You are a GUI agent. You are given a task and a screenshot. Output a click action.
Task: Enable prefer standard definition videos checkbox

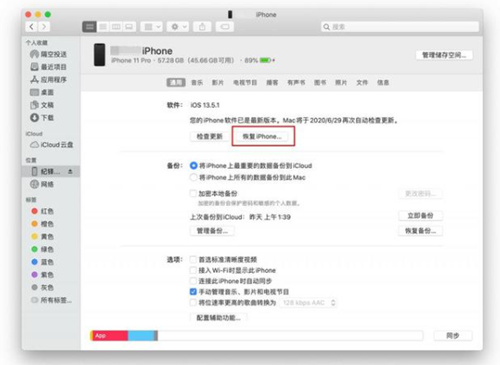193,259
